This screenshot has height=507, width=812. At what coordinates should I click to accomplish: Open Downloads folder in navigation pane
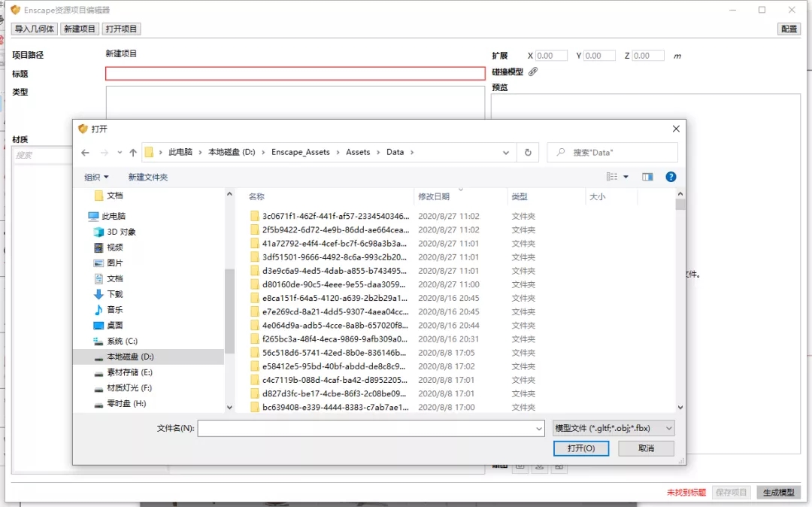pos(114,294)
